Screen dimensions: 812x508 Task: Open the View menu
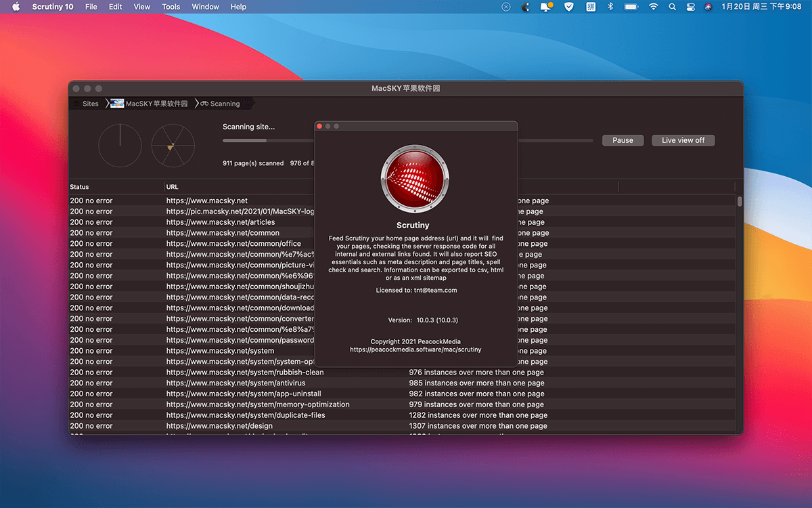[142, 7]
